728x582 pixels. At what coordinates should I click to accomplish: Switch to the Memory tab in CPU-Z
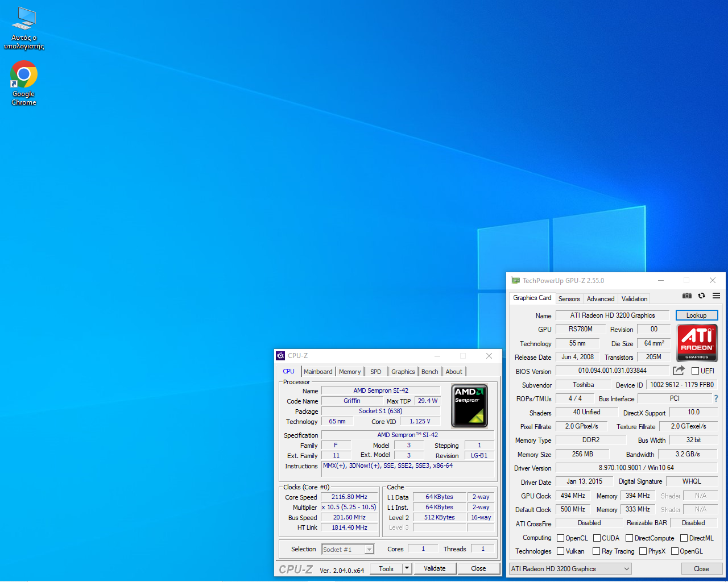(350, 372)
